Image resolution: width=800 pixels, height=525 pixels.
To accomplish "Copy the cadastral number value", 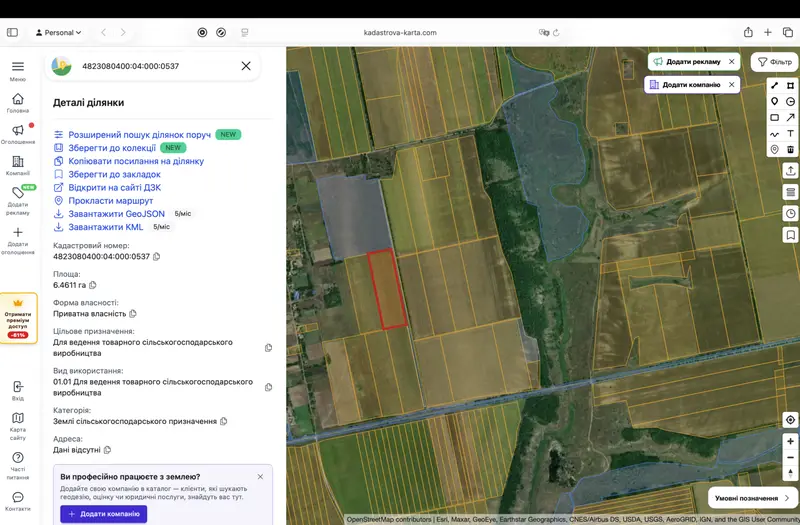I will tap(157, 257).
